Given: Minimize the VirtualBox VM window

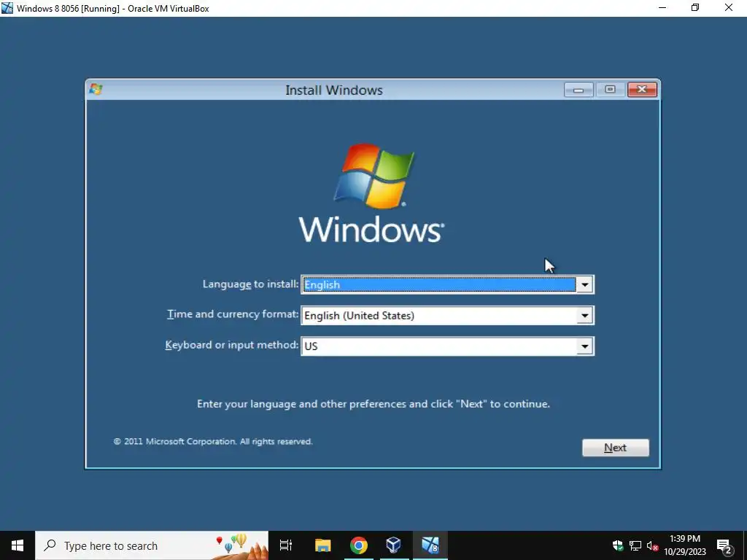Looking at the screenshot, I should [662, 8].
